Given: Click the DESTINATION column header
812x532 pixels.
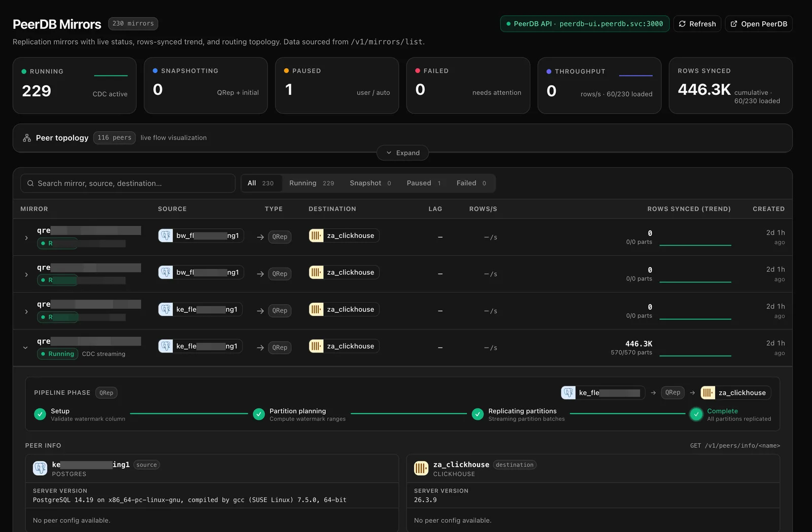Looking at the screenshot, I should (332, 209).
